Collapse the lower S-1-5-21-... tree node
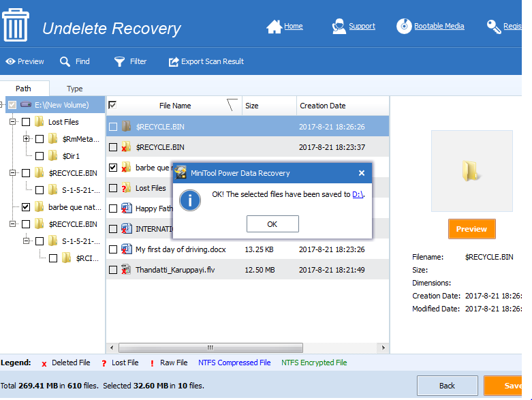 26,241
